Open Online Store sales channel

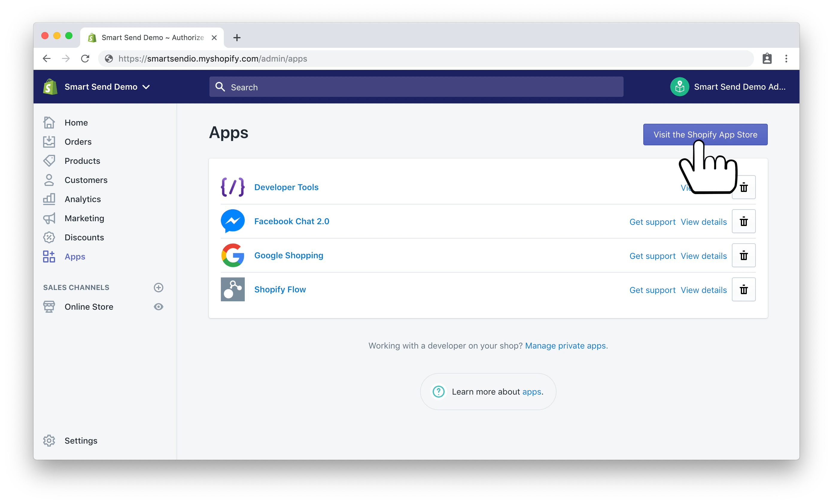pyautogui.click(x=89, y=307)
